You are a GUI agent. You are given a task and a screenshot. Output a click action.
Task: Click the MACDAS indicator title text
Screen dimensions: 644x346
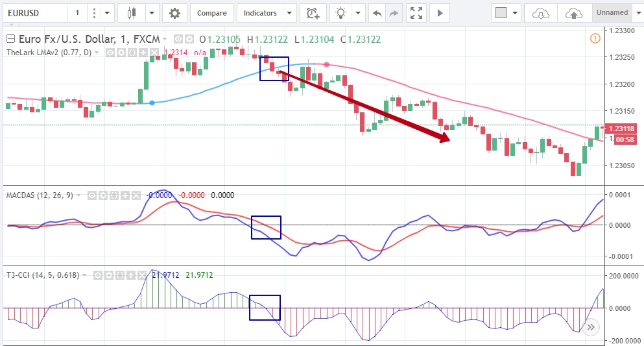(x=40, y=195)
